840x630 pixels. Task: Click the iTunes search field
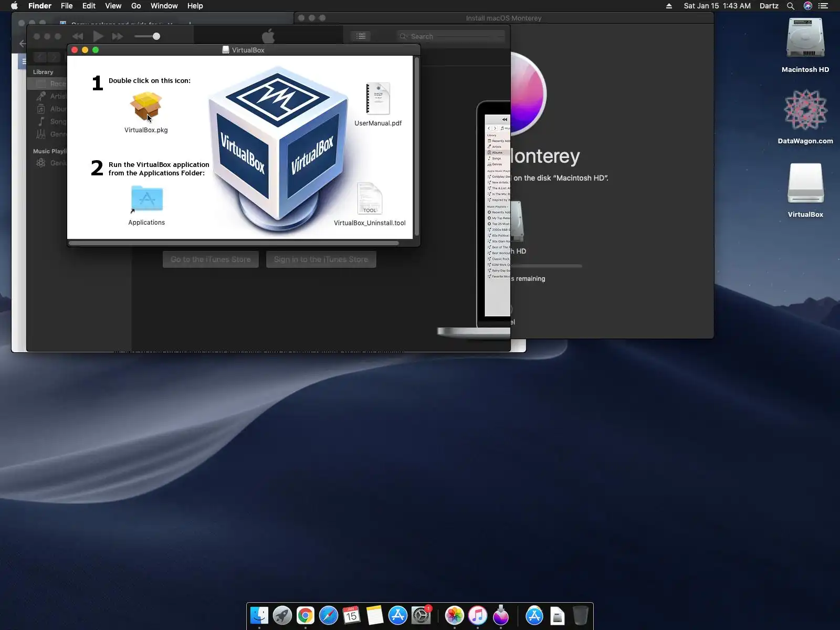point(450,36)
